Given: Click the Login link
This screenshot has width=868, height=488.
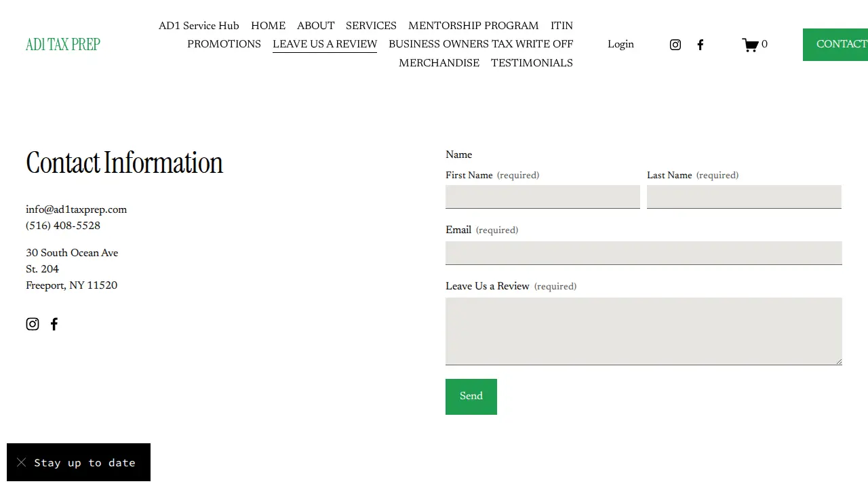Looking at the screenshot, I should click(x=620, y=45).
